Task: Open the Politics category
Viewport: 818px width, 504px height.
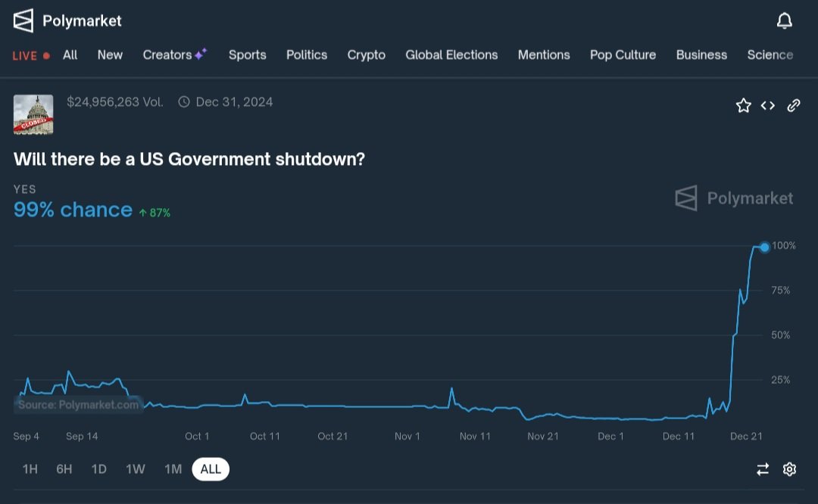Action: [x=307, y=54]
